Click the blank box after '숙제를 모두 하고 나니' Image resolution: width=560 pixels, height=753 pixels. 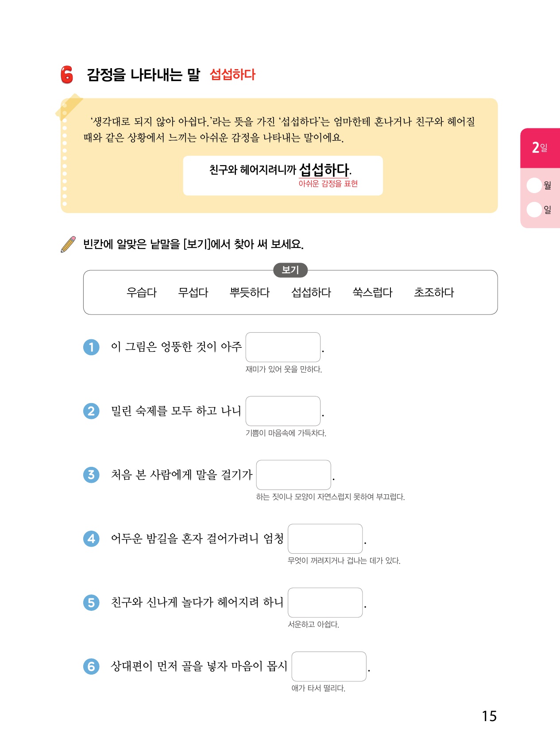point(283,411)
